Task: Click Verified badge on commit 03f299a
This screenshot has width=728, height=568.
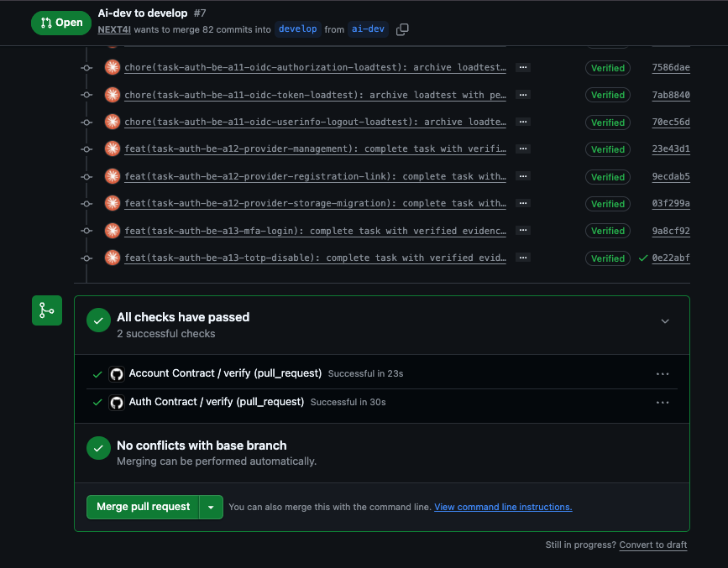Action: coord(608,204)
